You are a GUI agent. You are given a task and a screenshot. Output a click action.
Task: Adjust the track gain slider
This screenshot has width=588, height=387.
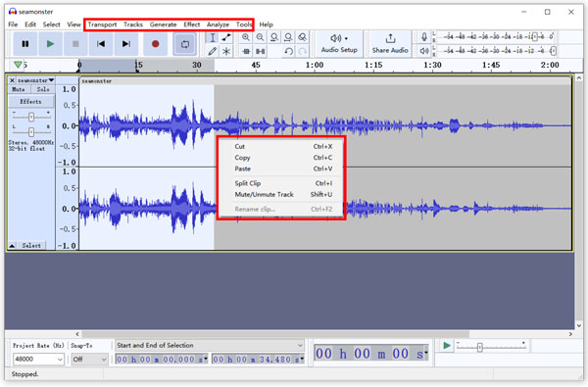tap(31, 117)
